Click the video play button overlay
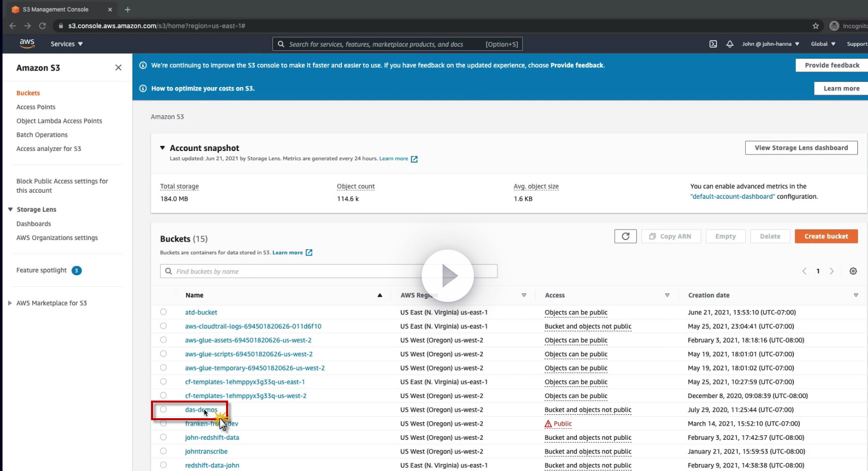The height and width of the screenshot is (471, 868). (x=448, y=275)
